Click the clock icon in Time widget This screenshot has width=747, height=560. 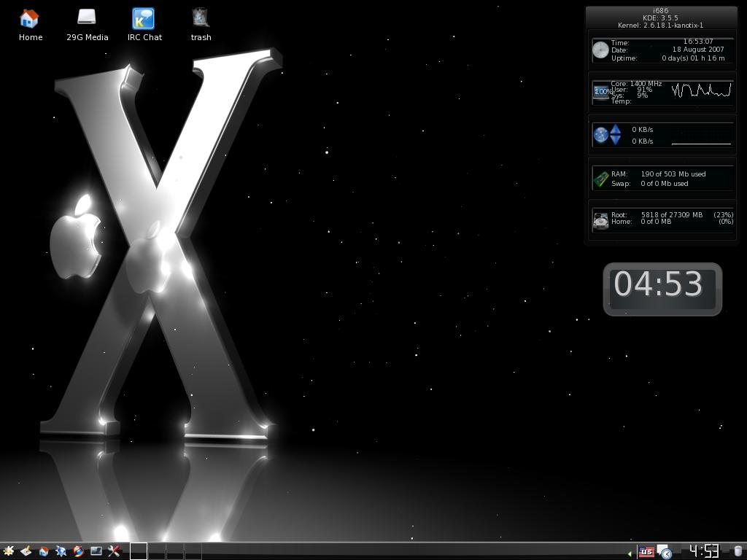[600, 50]
